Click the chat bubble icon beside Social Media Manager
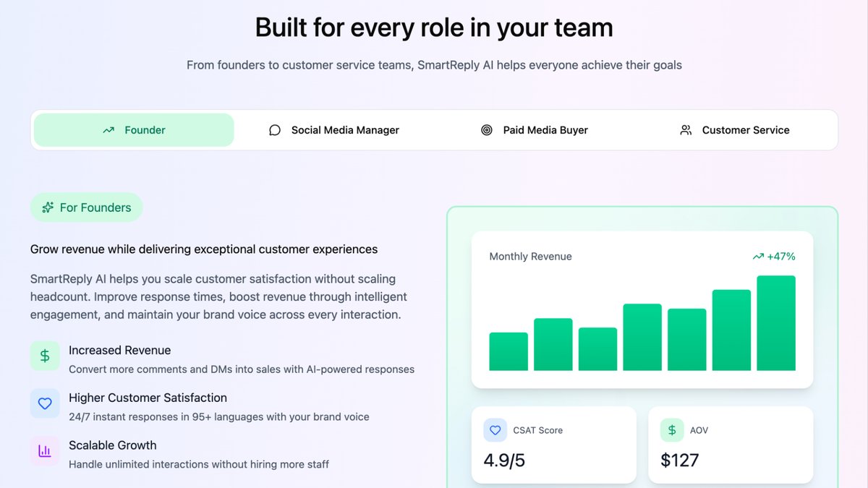 coord(275,130)
